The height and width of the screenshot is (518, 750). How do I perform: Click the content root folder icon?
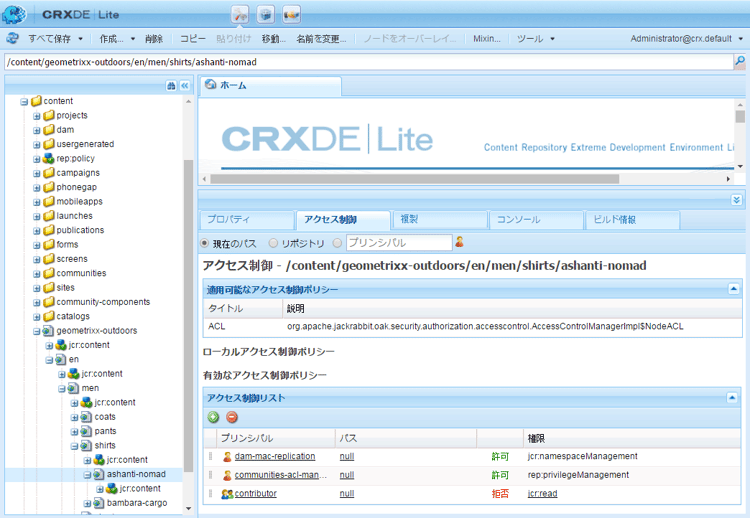36,101
